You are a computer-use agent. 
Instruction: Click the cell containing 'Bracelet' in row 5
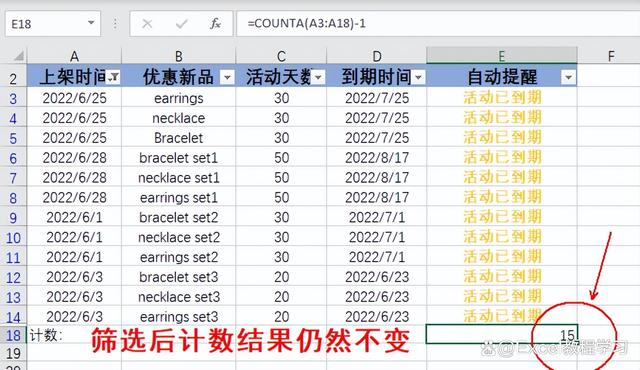tap(178, 138)
